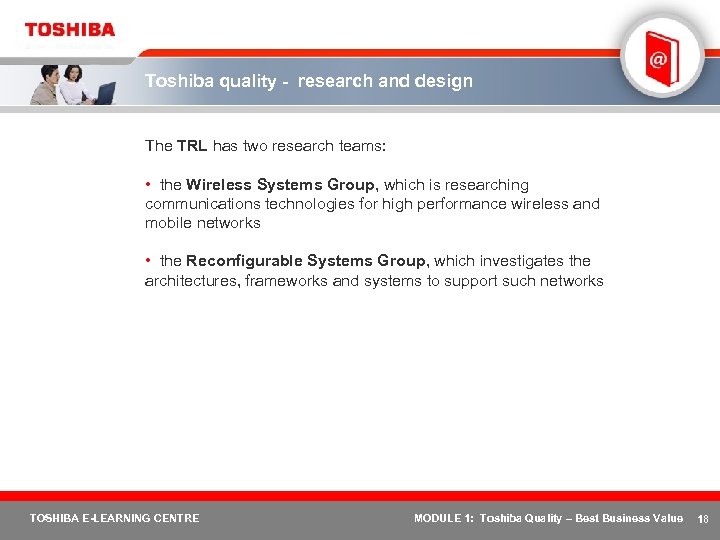
Task: Open the red @ book icon
Action: point(662,58)
